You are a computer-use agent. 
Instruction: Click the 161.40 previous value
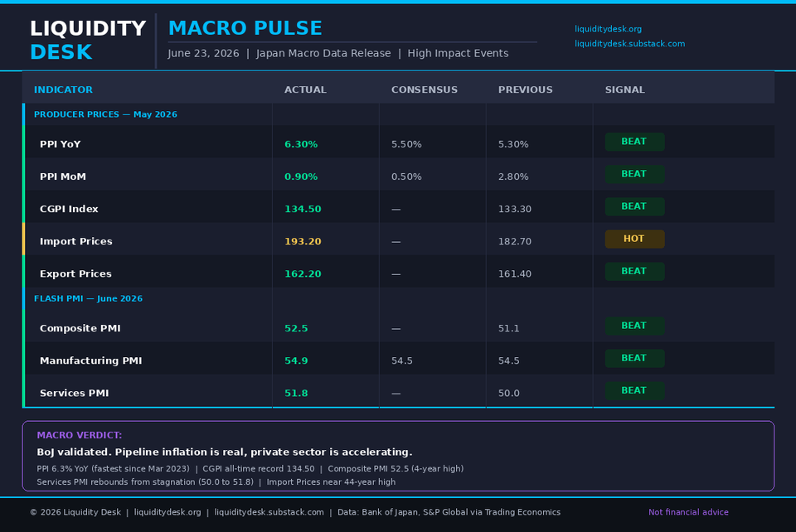(x=515, y=273)
